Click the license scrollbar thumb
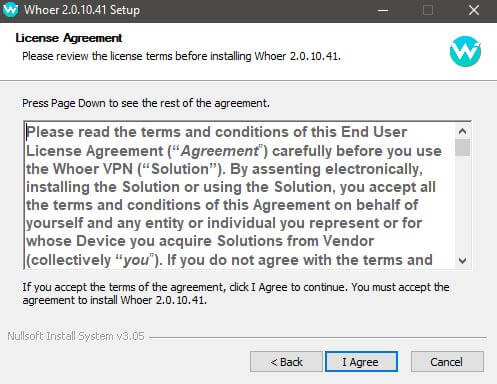 (462, 148)
